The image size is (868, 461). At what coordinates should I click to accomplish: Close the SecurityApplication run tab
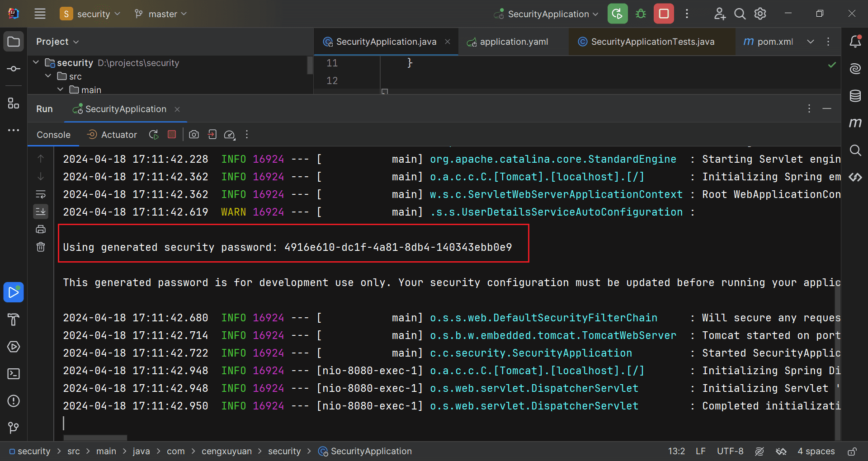click(x=177, y=109)
